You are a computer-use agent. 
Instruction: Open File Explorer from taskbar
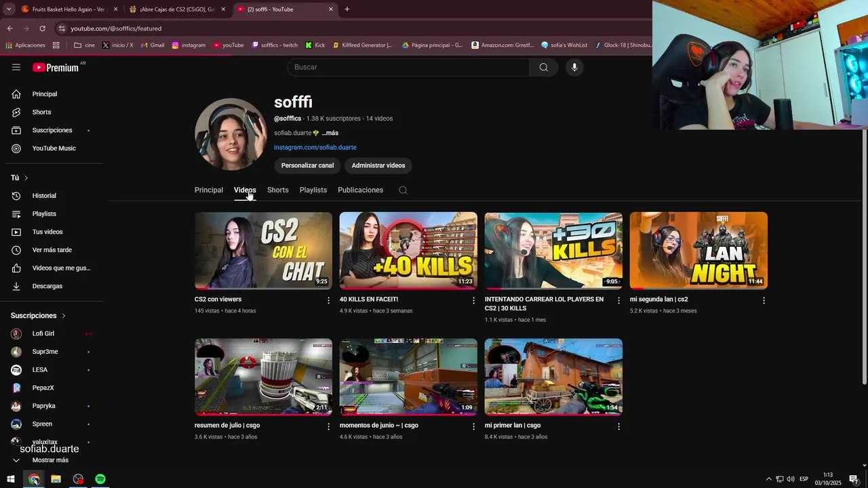tap(56, 479)
